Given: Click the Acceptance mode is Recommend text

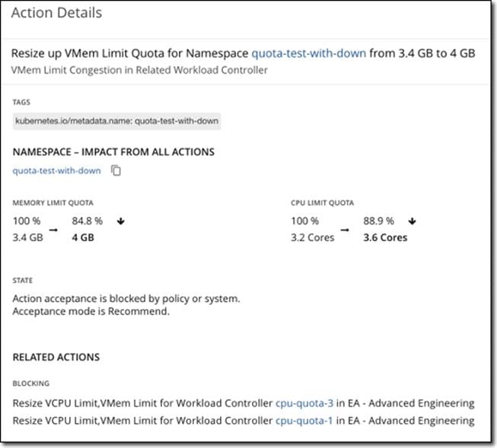Looking at the screenshot, I should 91,311.
